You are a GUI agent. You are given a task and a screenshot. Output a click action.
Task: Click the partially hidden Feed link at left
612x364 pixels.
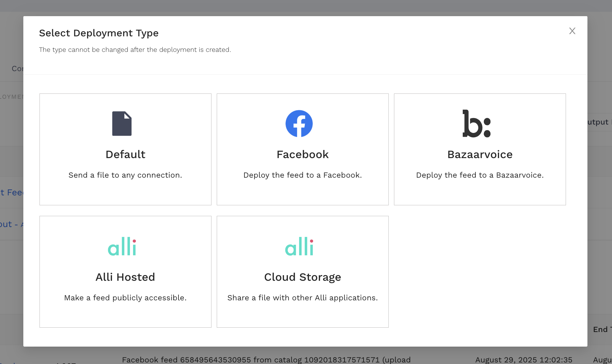tap(12, 193)
